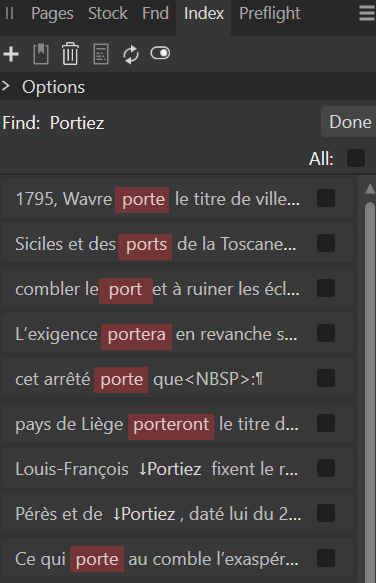This screenshot has width=376, height=583.
Task: Switch to the Pages tab
Action: click(x=52, y=14)
